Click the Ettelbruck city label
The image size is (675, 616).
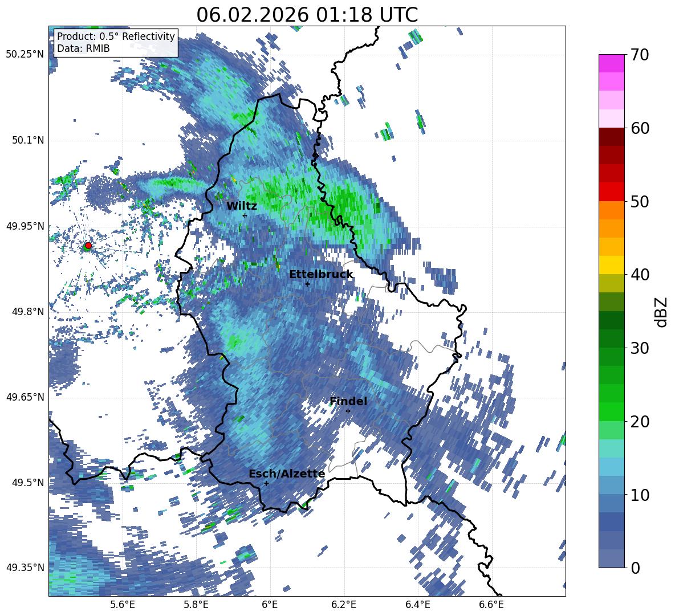[321, 275]
